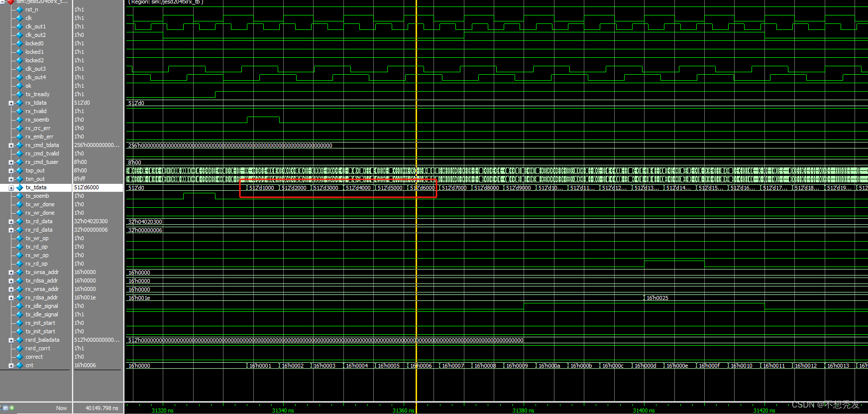Select the clk_out4 signal icon
The image size is (868, 414).
click(19, 77)
